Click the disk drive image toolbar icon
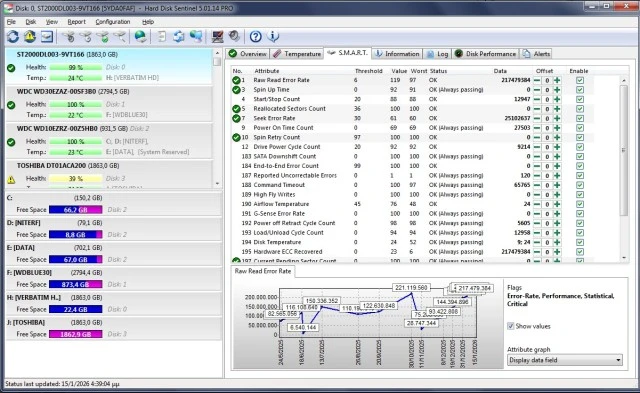Image resolution: width=640 pixels, height=393 pixels. click(47, 37)
